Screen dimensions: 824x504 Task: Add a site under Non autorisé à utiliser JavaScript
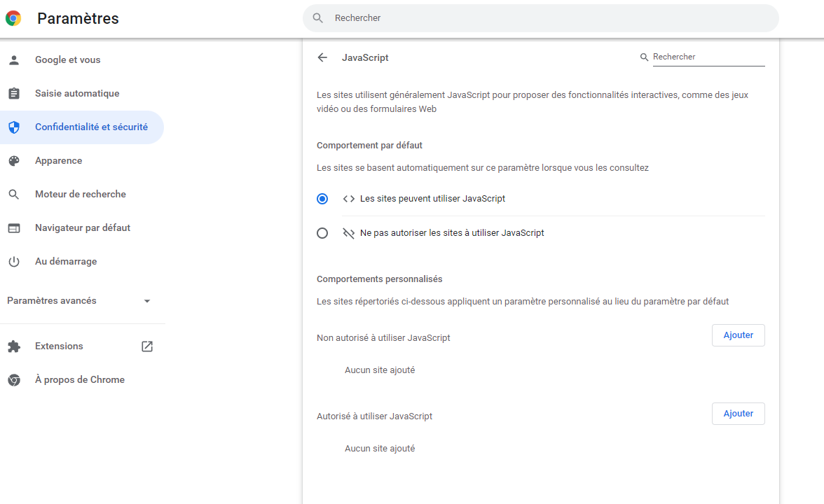point(738,335)
